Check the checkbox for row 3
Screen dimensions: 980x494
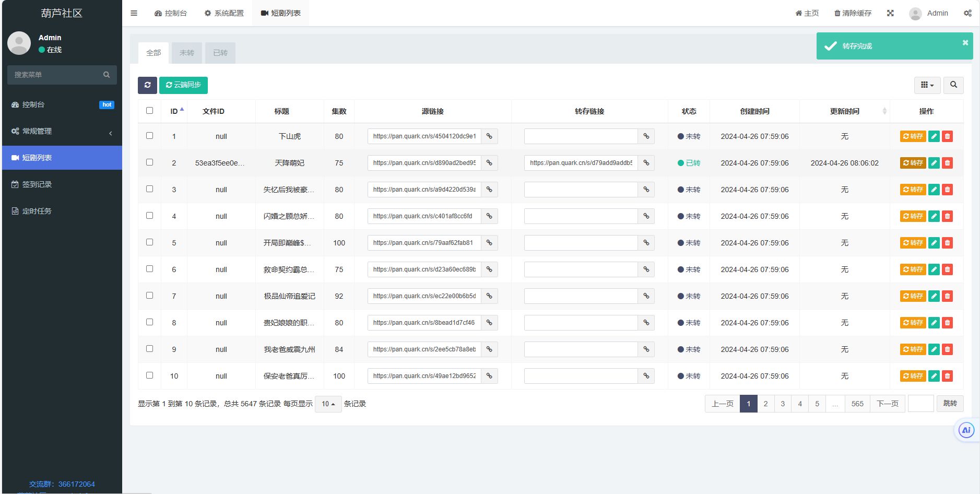coord(149,189)
